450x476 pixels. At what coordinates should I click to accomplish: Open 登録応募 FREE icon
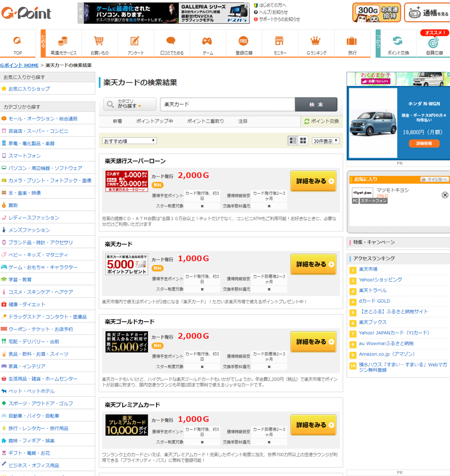coord(243,40)
